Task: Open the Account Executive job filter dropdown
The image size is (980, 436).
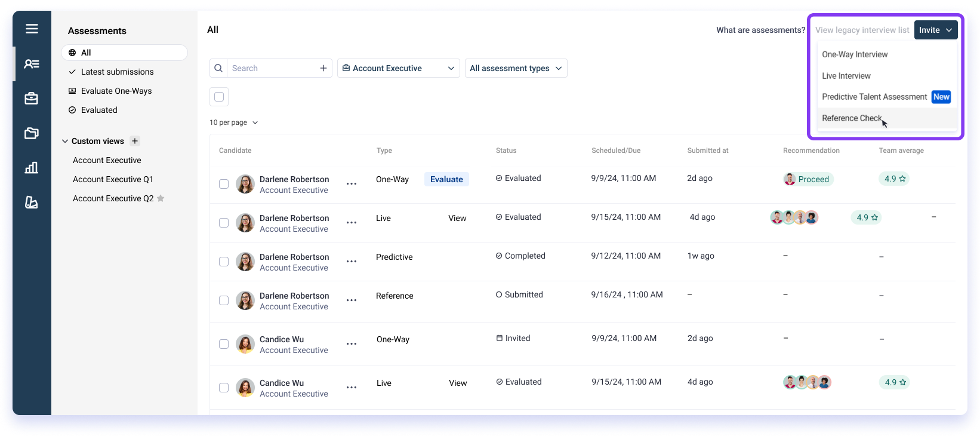Action: (399, 68)
